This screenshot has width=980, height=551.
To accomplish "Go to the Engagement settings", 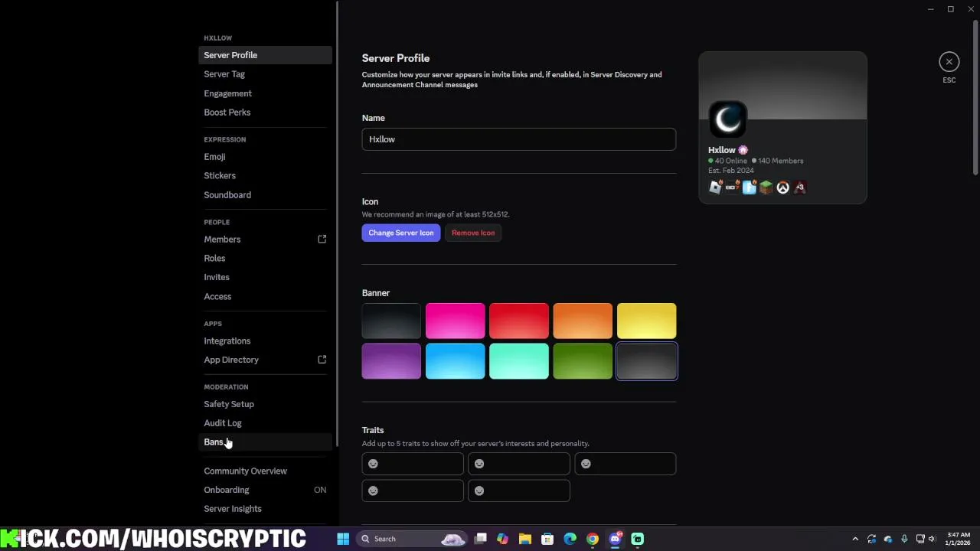I will coord(265,93).
